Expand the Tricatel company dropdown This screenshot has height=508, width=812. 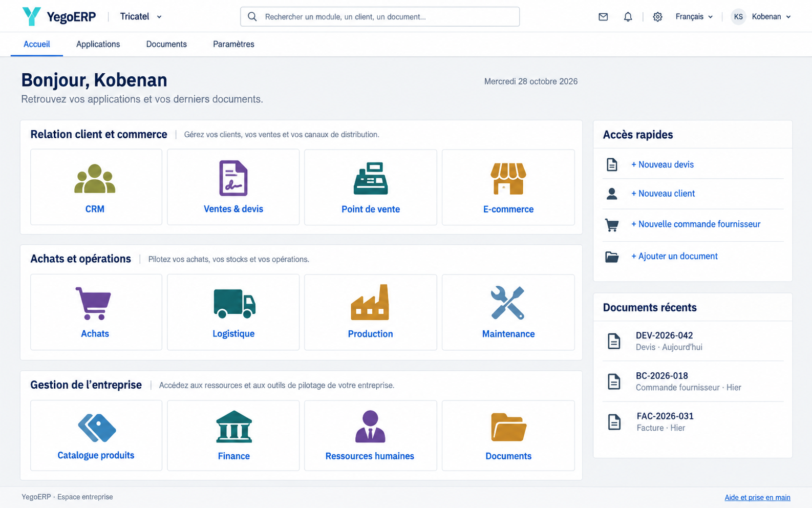(x=141, y=17)
